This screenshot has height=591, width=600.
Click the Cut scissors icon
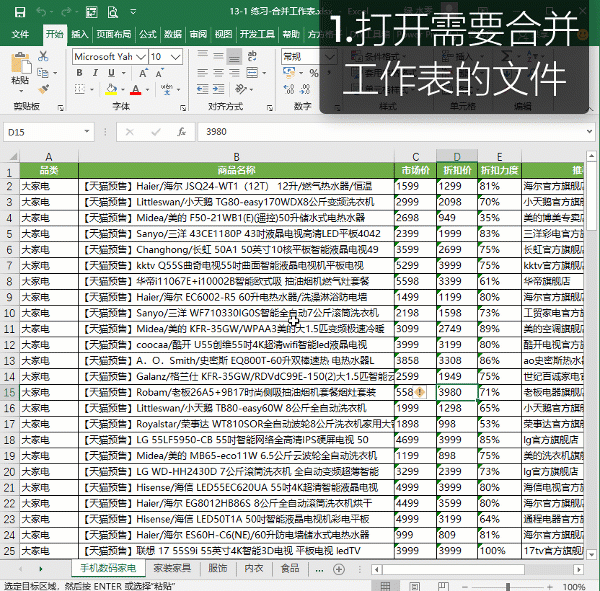pos(43,56)
